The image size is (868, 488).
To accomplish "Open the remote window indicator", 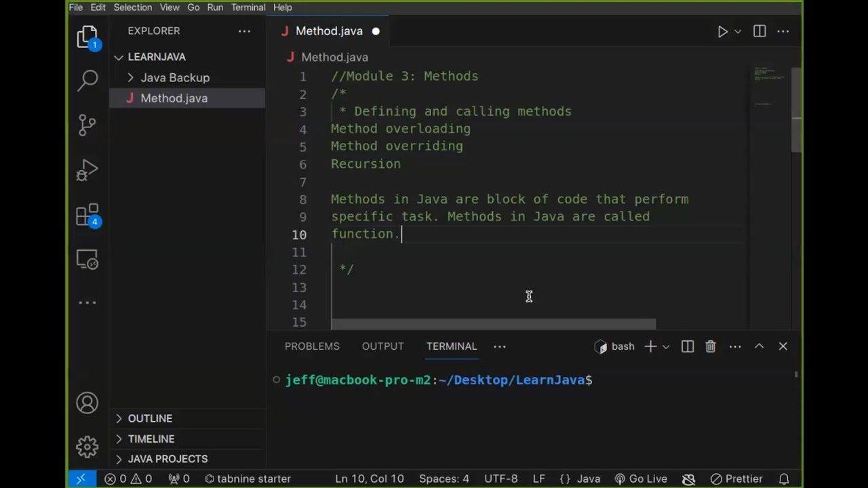I will pyautogui.click(x=81, y=479).
